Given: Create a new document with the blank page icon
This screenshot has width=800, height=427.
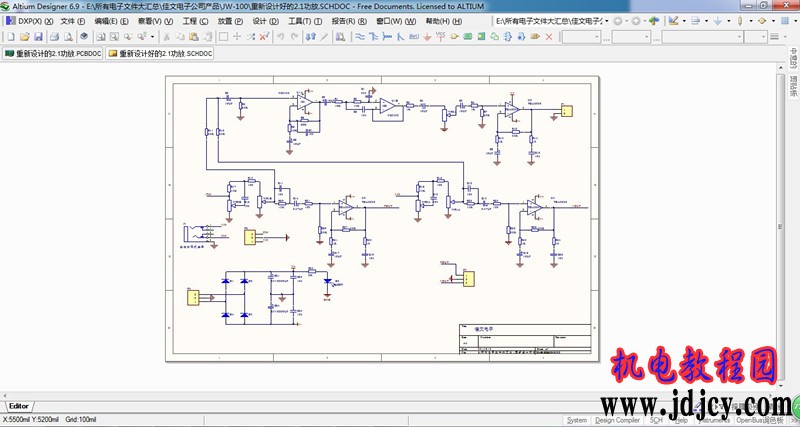Looking at the screenshot, I should 11,37.
